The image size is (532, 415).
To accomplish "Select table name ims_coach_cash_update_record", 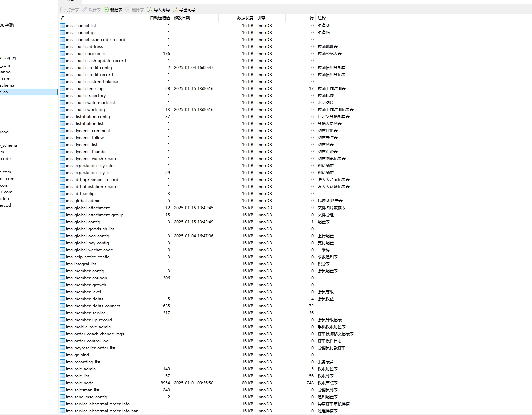I will click(96, 60).
